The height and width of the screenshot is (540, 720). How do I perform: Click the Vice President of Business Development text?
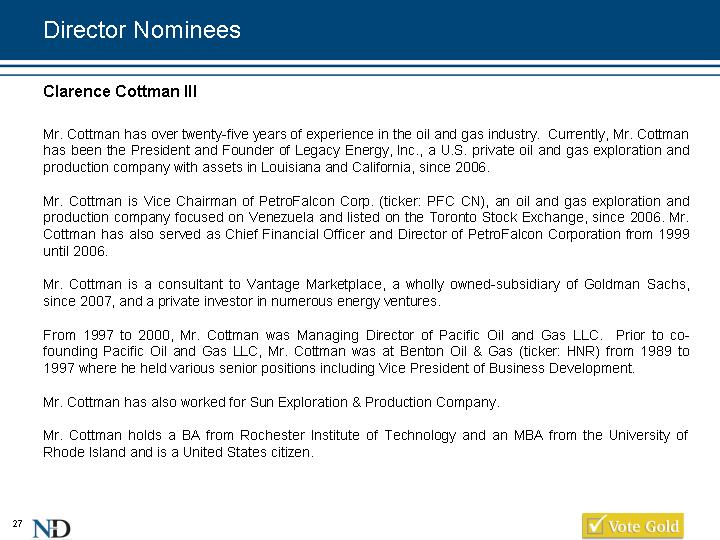(506, 369)
